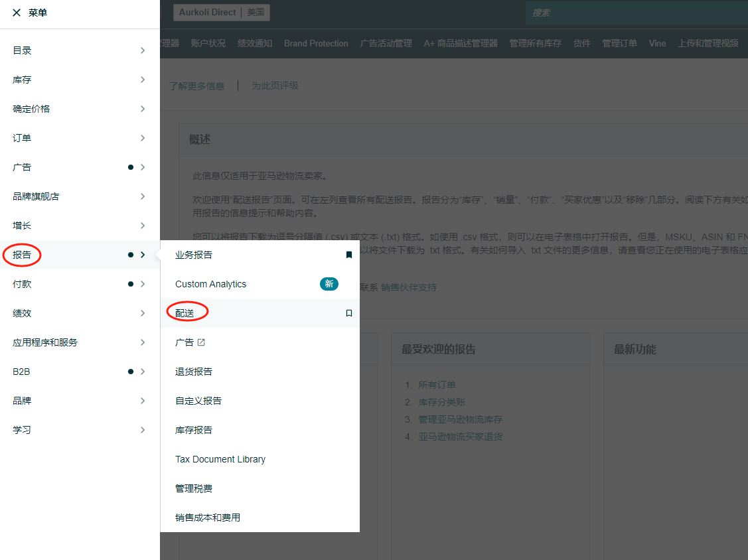Screen dimensions: 748x560
Task: Open Brand Protection in the top navigation
Action: (316, 43)
